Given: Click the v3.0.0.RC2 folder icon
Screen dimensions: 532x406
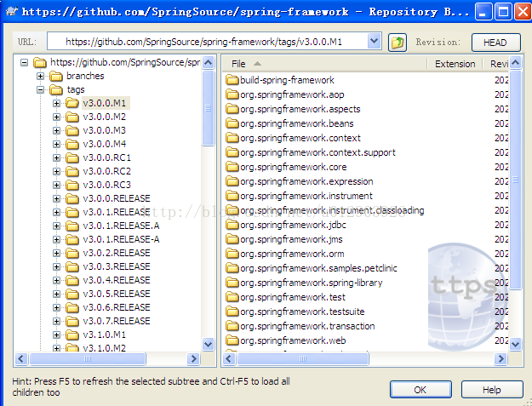Looking at the screenshot, I should 72,171.
